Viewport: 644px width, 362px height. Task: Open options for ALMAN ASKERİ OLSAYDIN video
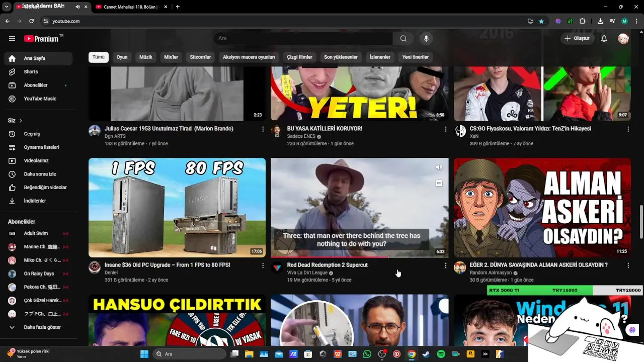pyautogui.click(x=628, y=265)
